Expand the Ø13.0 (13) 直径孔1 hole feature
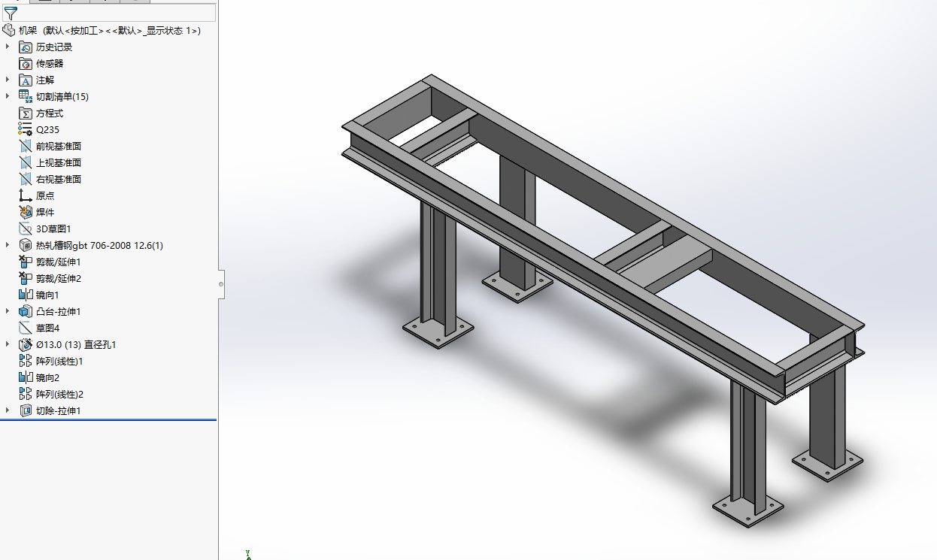The width and height of the screenshot is (937, 560). coord(8,344)
